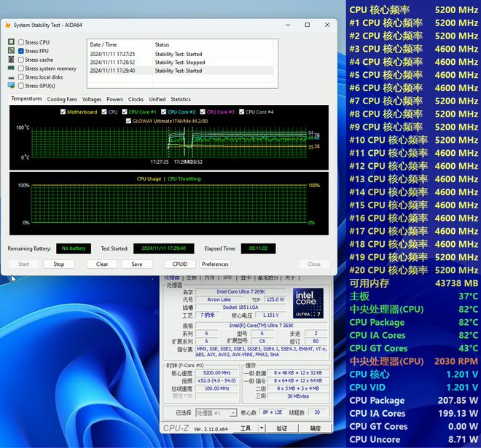Click the Intel Core Ultra 7 logo
Viewport: 481px width, 448px height.
click(x=309, y=304)
